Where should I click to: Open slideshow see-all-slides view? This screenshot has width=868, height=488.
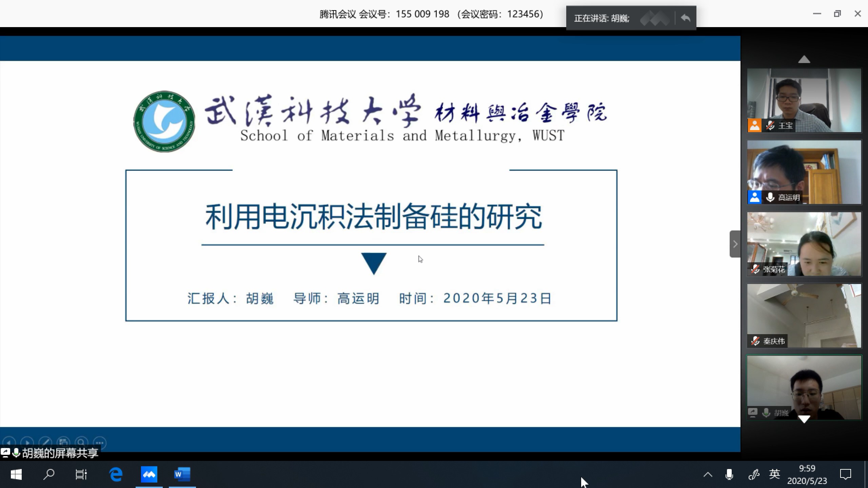tap(63, 443)
